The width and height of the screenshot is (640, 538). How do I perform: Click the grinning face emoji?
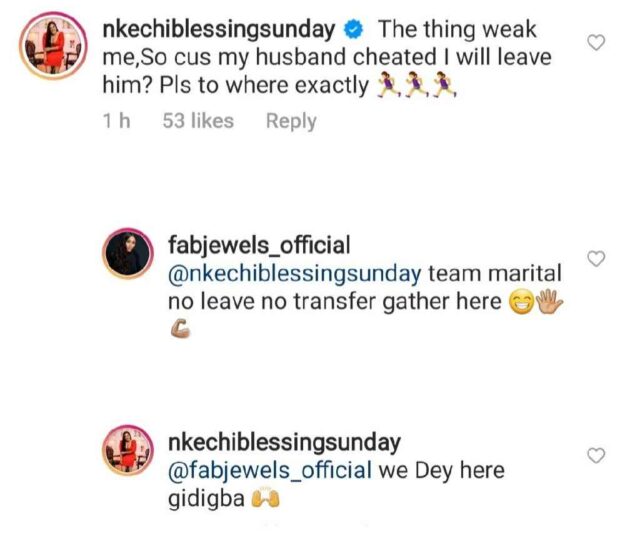[x=521, y=303]
